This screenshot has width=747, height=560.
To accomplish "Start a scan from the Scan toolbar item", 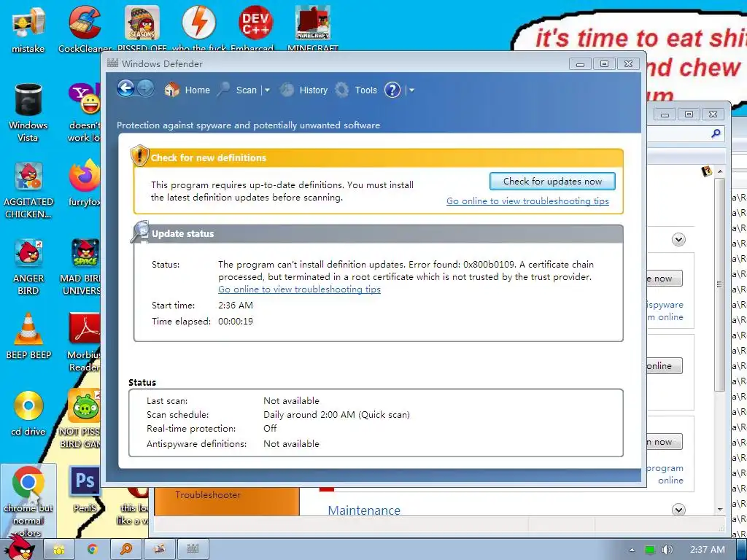I will tap(237, 90).
